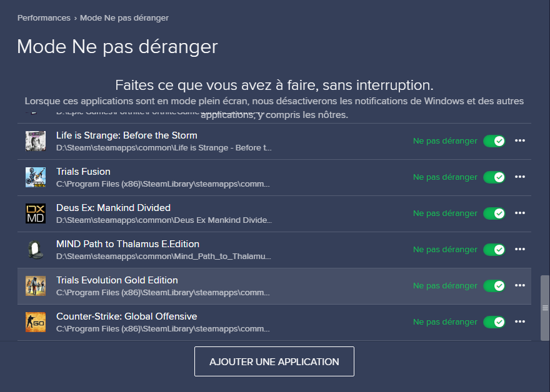This screenshot has width=550, height=392.
Task: Click the vertical scrollbar thumb
Action: pyautogui.click(x=545, y=308)
